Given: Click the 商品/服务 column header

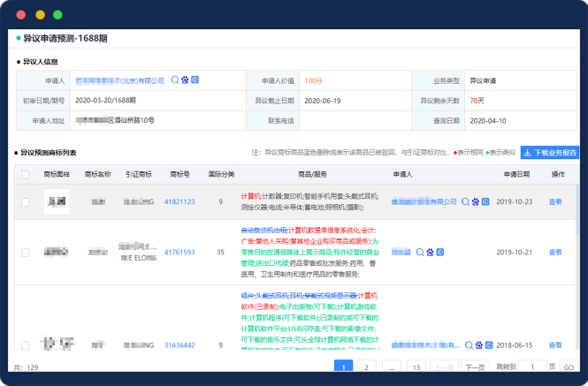Looking at the screenshot, I should (312, 174).
